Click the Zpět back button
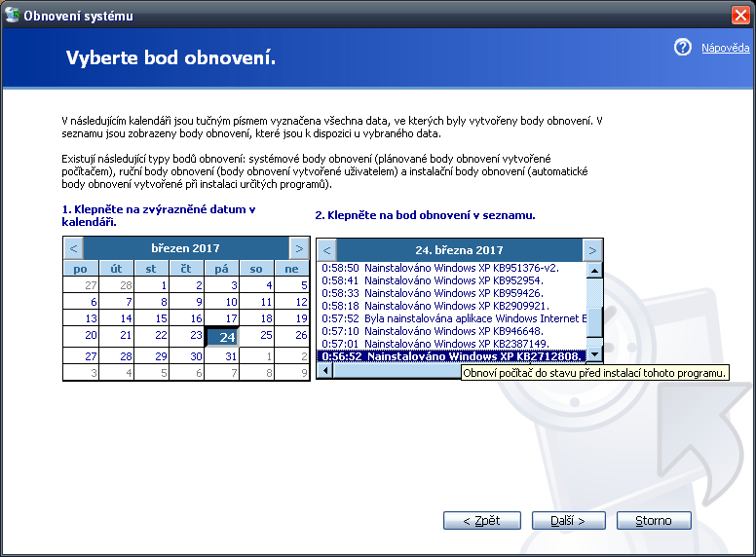The width and height of the screenshot is (756, 557). [x=481, y=520]
